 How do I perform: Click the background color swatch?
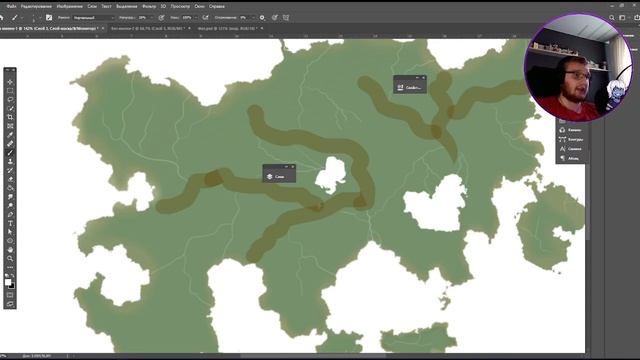pos(12,286)
